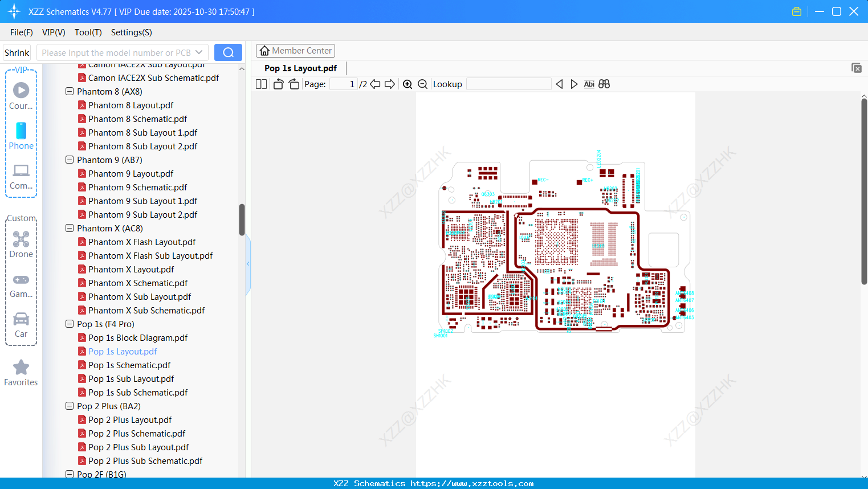Viewport: 868px width, 489px height.
Task: Click the Game category in sidebar
Action: pos(21,280)
